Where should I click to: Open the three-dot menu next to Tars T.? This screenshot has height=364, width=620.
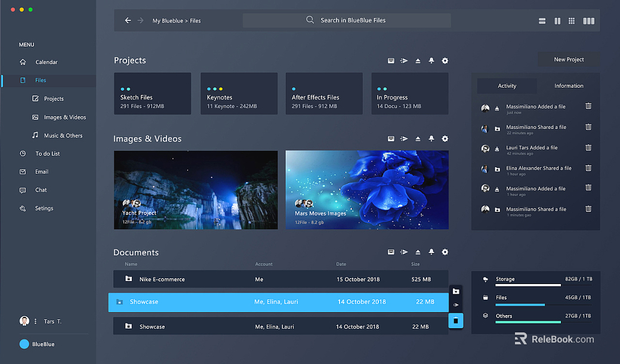pos(36,322)
